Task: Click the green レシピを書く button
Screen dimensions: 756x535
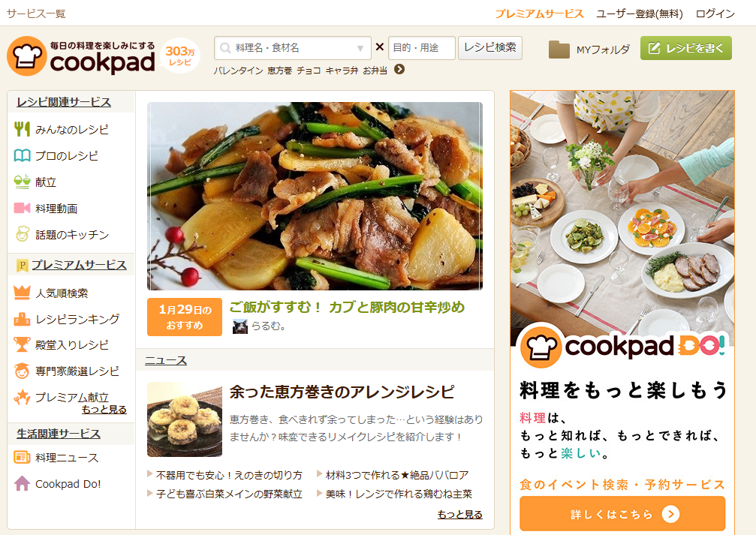Action: 685,48
